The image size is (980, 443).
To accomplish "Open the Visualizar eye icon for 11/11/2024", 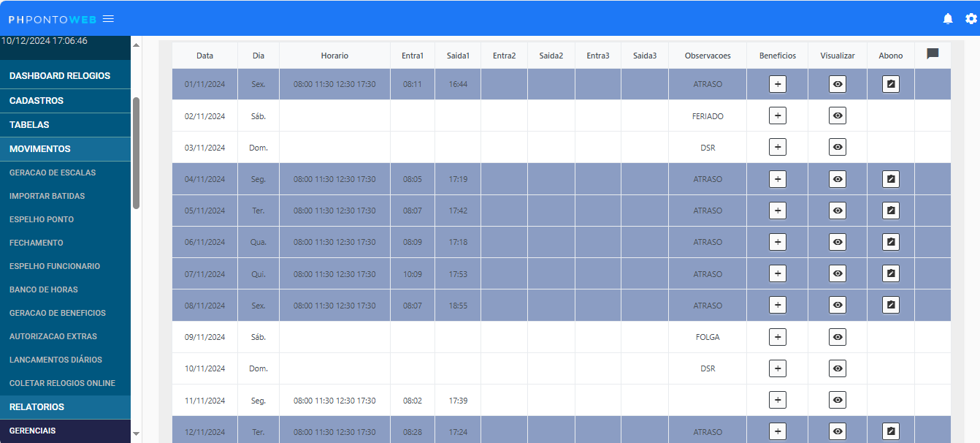I will click(837, 400).
